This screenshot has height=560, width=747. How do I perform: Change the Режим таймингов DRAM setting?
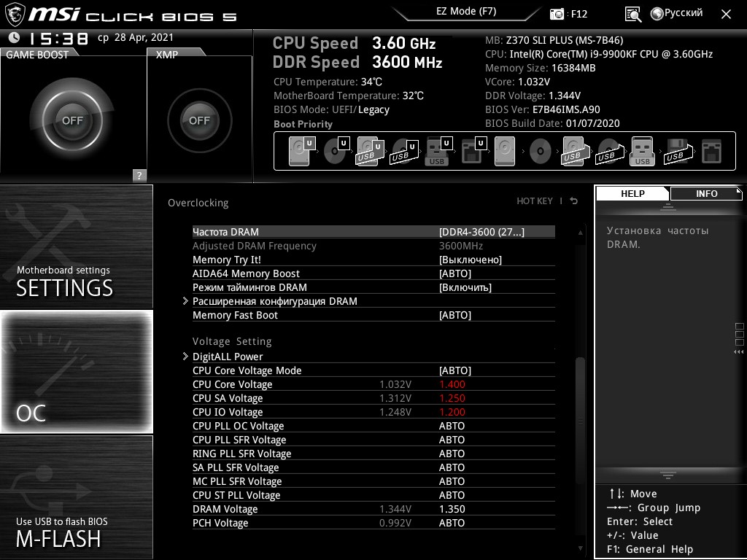click(x=465, y=287)
